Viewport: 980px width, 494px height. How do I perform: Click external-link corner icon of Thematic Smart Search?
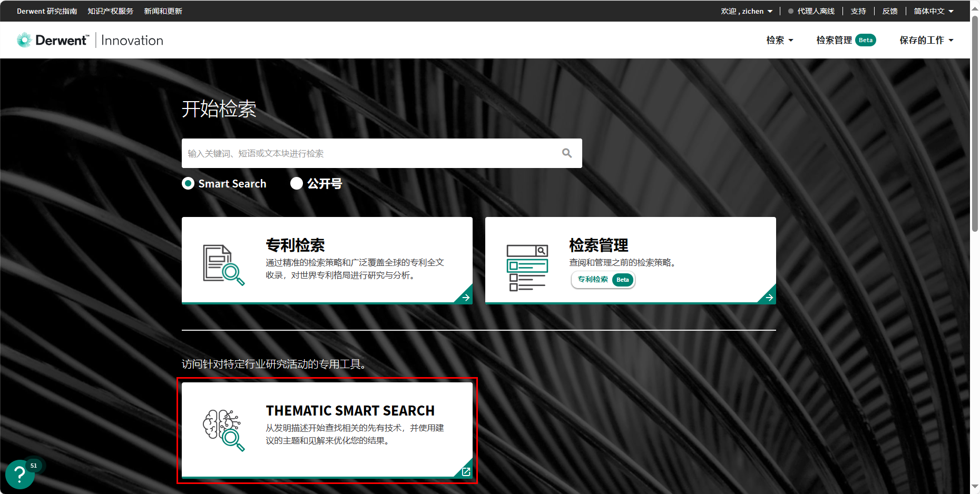pyautogui.click(x=466, y=471)
